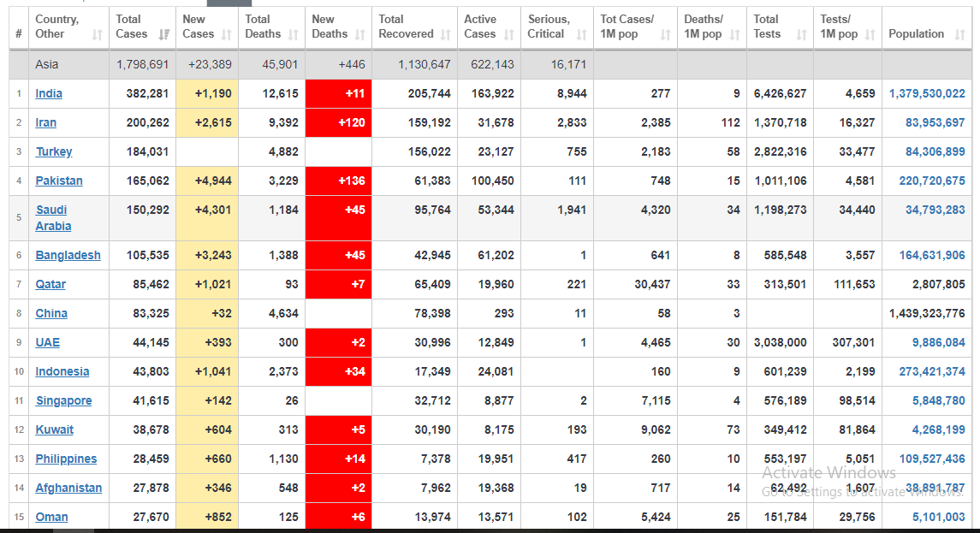Click Indonesia's population link 273,421,374
This screenshot has width=980, height=533.
point(932,371)
